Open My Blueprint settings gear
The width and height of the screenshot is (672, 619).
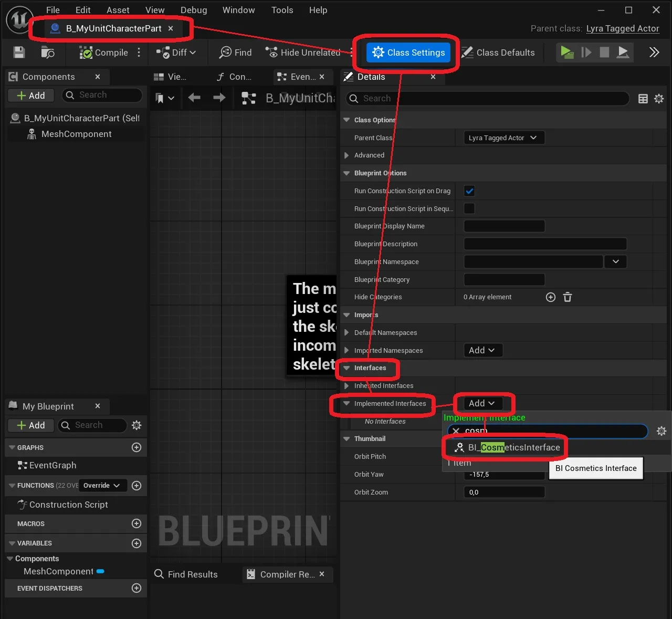click(x=136, y=425)
